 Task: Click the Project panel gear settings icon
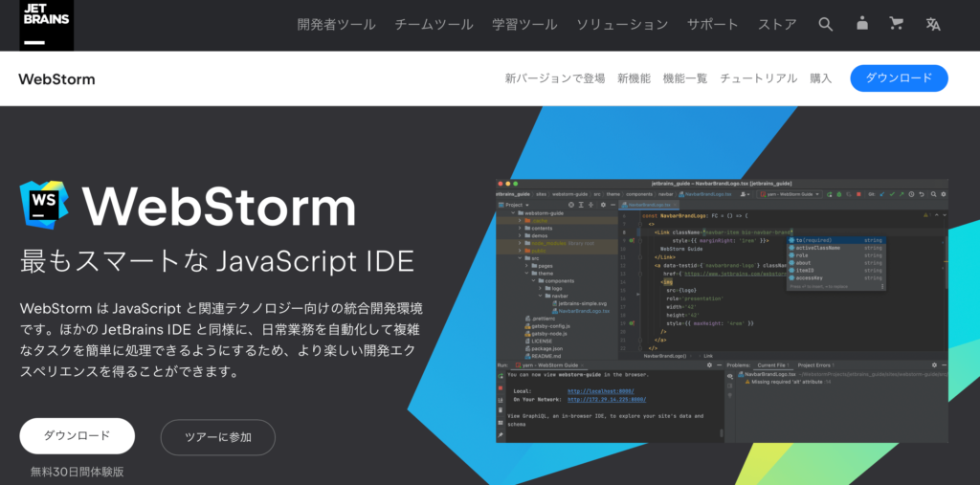pos(603,205)
